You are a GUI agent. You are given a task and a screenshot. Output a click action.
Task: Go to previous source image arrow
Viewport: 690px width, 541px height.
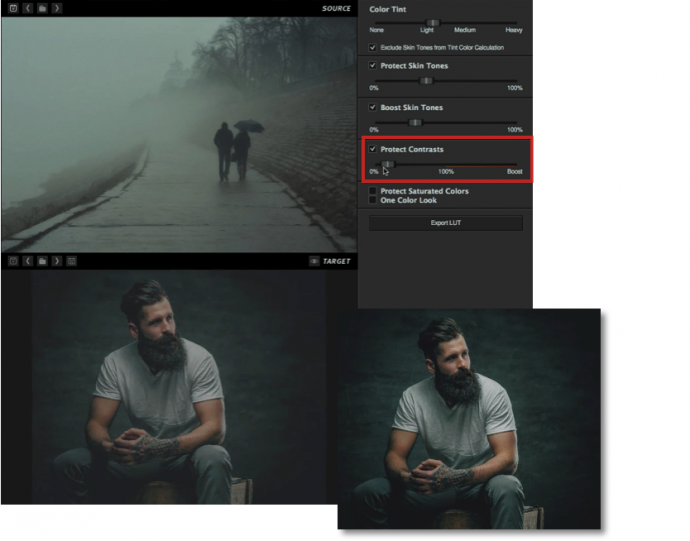coord(28,8)
